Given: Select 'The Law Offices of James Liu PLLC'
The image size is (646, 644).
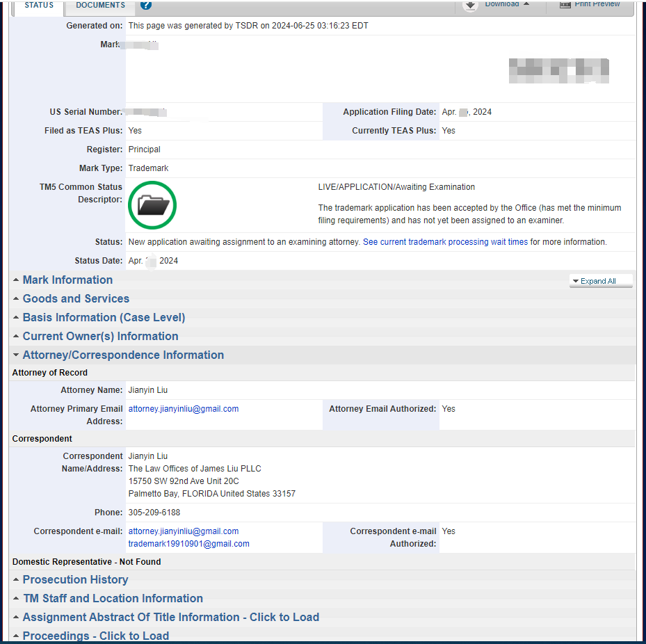Looking at the screenshot, I should click(195, 469).
